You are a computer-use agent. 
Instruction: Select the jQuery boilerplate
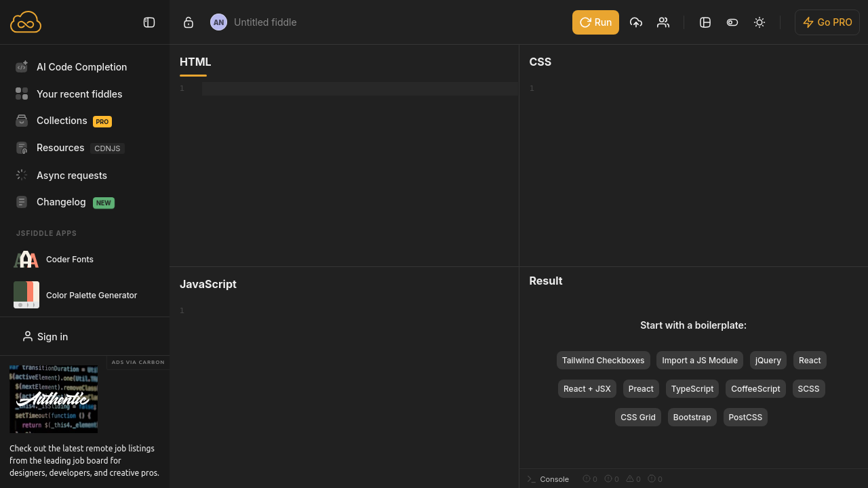tap(768, 361)
